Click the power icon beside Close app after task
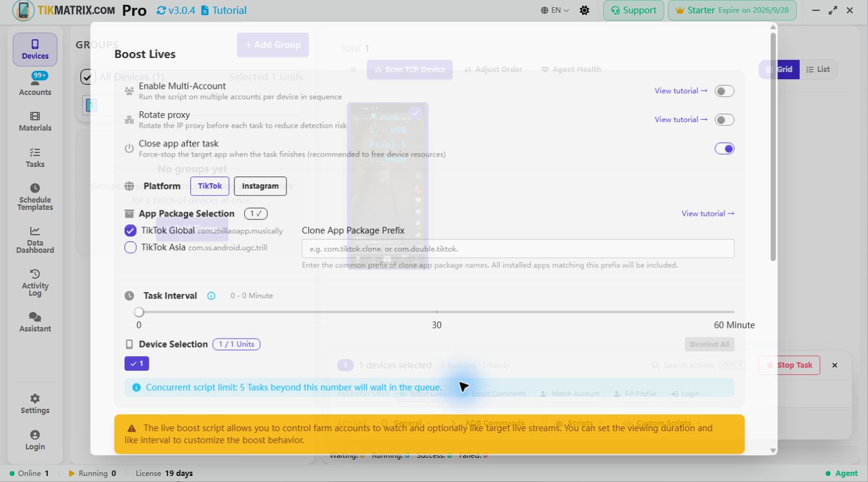This screenshot has height=482, width=868. (x=129, y=148)
